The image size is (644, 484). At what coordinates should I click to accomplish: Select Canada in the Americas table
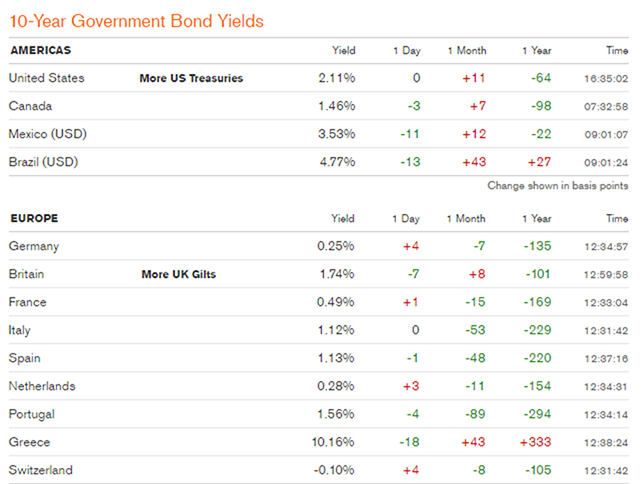click(30, 106)
